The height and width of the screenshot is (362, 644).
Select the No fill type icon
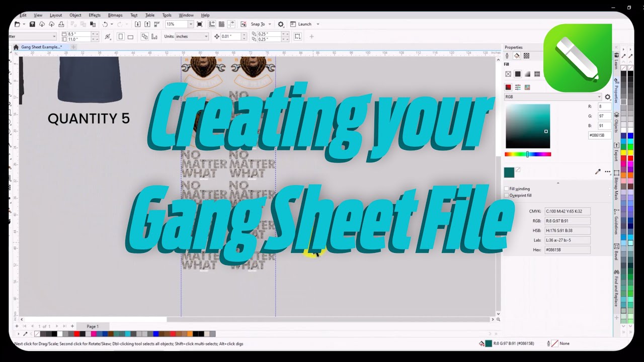(508, 74)
